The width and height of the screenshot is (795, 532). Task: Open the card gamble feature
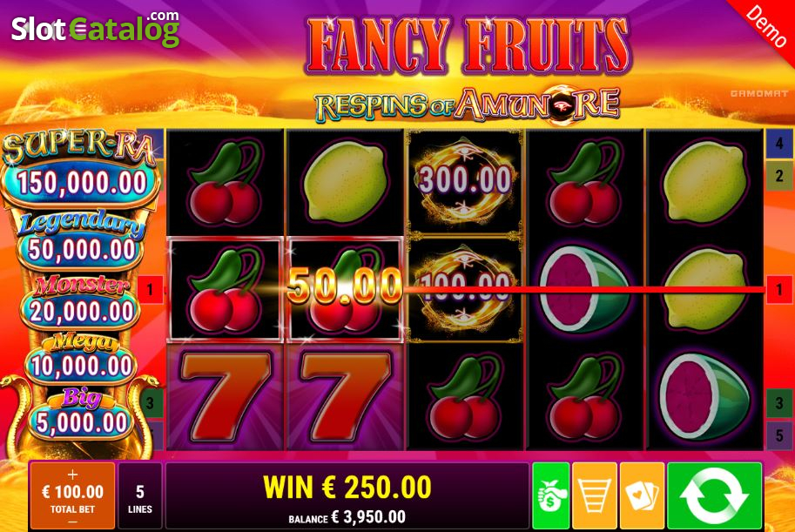click(x=642, y=495)
